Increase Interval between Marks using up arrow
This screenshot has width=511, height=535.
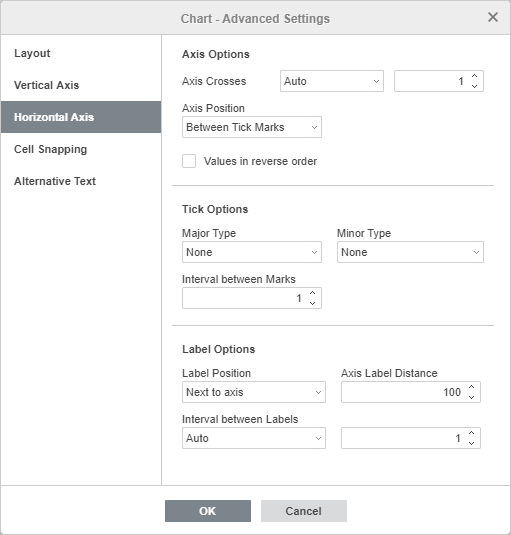(x=312, y=293)
